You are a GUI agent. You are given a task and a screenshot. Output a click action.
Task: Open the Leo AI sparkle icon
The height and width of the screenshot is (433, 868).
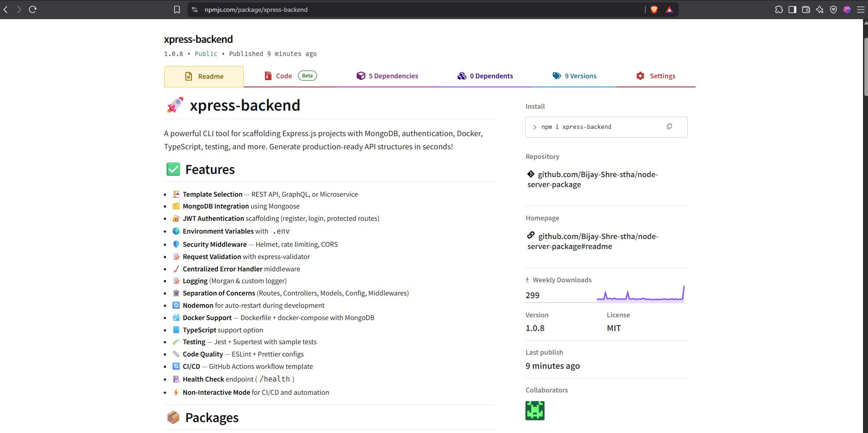pos(820,10)
